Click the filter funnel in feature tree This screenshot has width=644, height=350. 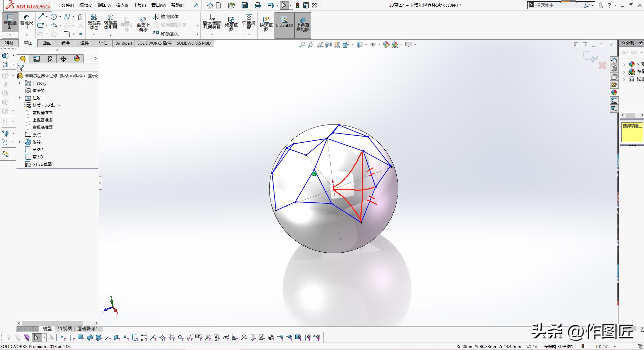click(x=21, y=67)
